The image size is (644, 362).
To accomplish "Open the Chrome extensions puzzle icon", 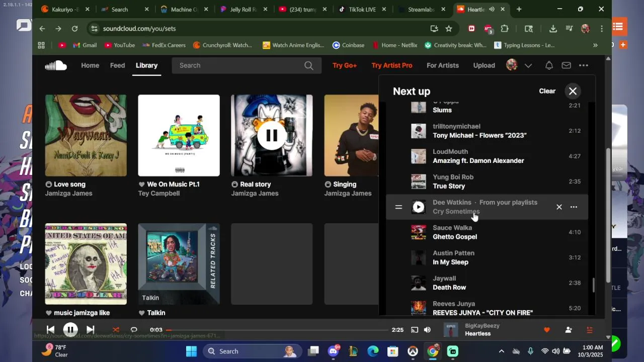I will pyautogui.click(x=505, y=29).
